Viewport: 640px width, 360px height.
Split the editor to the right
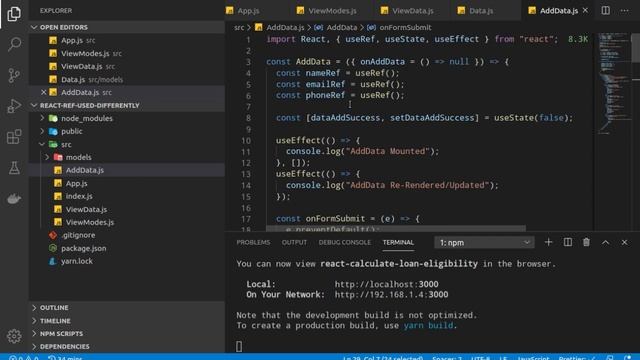605,11
